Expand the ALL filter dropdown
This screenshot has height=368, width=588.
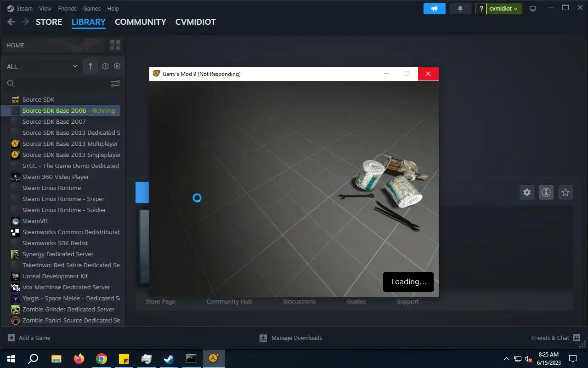(x=42, y=66)
